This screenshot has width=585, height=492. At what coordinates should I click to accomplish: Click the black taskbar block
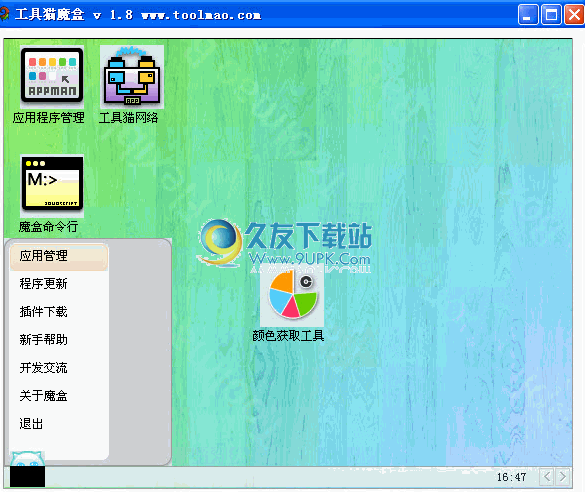click(x=27, y=477)
